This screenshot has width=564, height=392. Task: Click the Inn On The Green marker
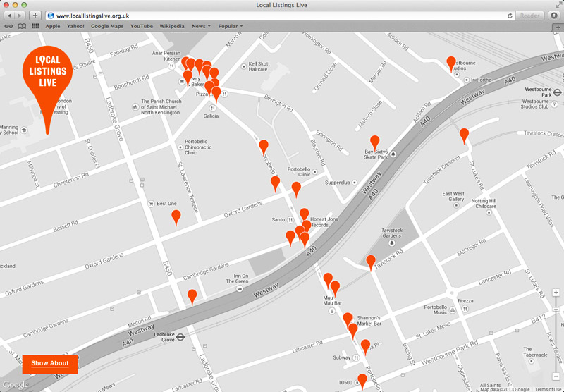click(240, 289)
